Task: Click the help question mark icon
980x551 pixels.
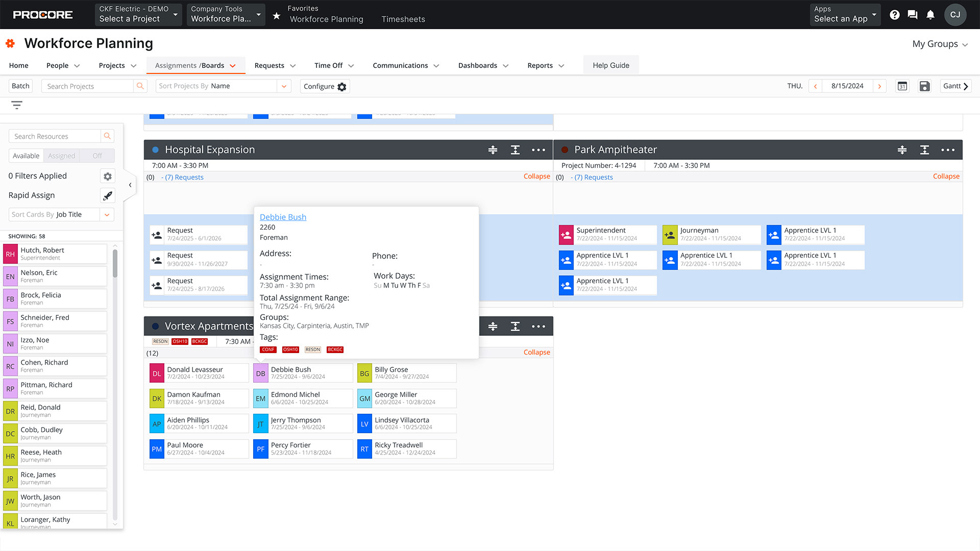Action: point(894,14)
